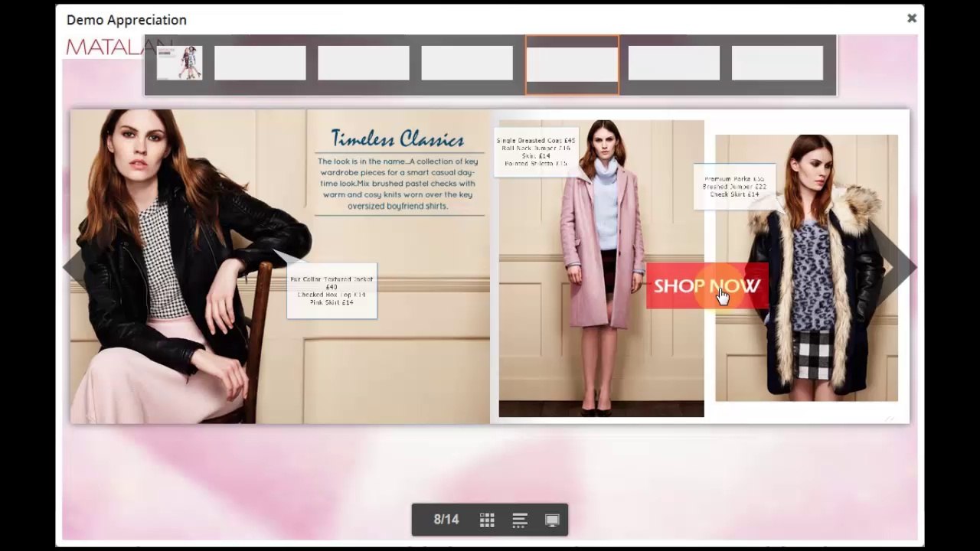
Task: Open the thumbnail grid view icon
Action: (x=487, y=520)
